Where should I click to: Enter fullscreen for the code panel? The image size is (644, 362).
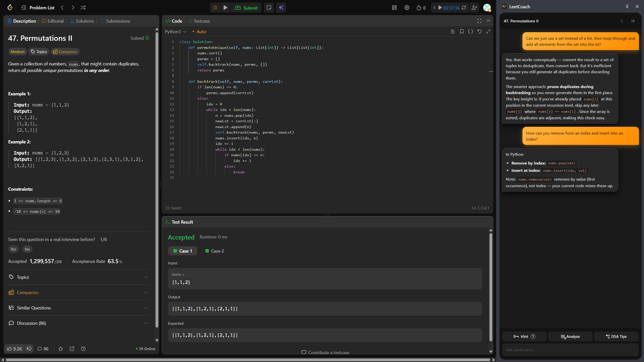pos(479,21)
